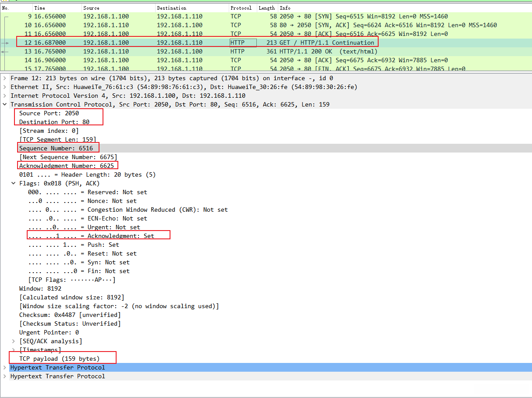Select packet 15 with [FIN, ACK]
532x398 pixels.
pos(266,68)
